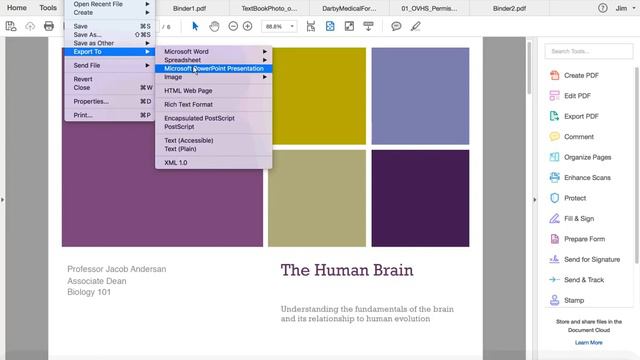Select the highlighter pen tool
Screen dimensions: 640x360
[416, 27]
